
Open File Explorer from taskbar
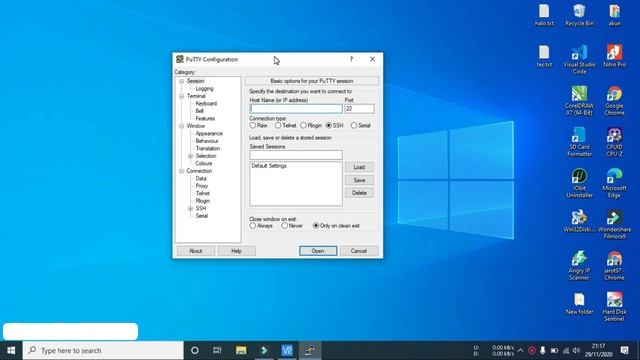[x=241, y=350]
